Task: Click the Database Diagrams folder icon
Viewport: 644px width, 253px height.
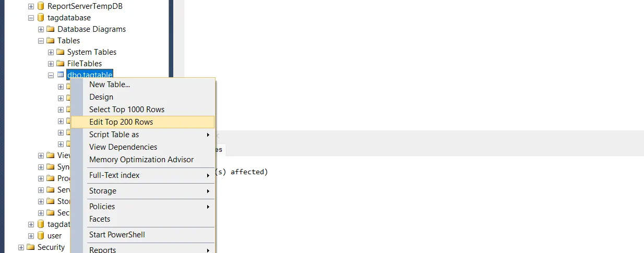Action: [x=51, y=29]
